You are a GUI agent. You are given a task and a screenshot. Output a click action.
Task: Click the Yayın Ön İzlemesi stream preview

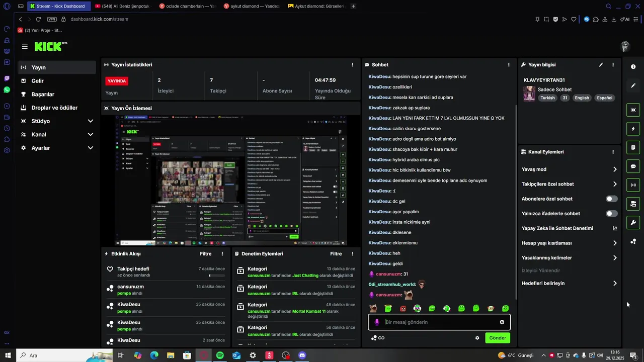(x=231, y=180)
